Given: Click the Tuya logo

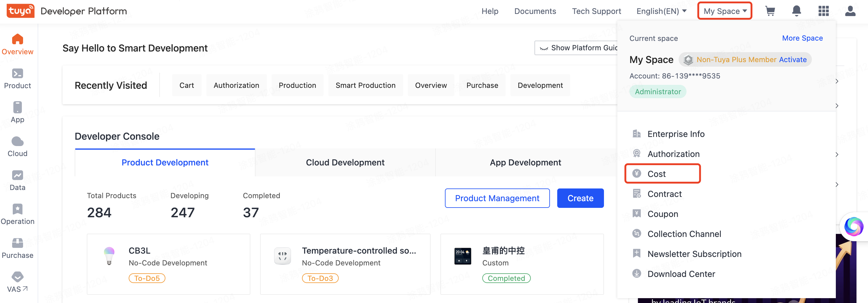Looking at the screenshot, I should 20,11.
